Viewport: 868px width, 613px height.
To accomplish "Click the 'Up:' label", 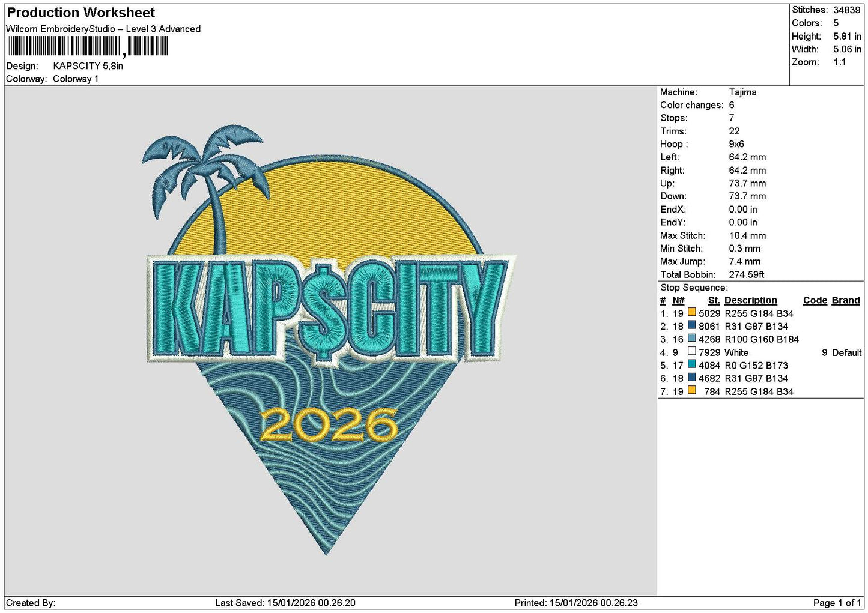I will 667,183.
